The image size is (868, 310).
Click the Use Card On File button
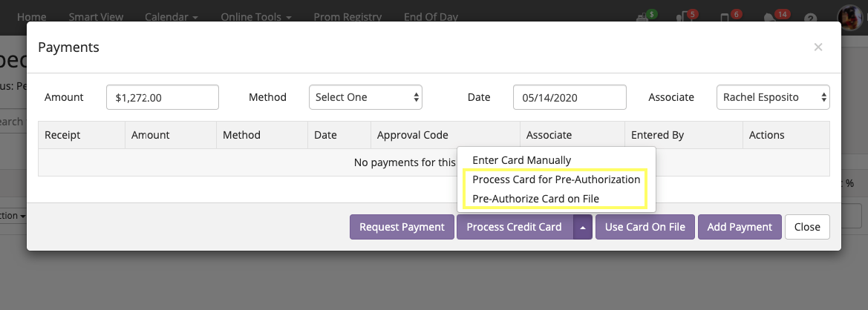click(x=645, y=227)
